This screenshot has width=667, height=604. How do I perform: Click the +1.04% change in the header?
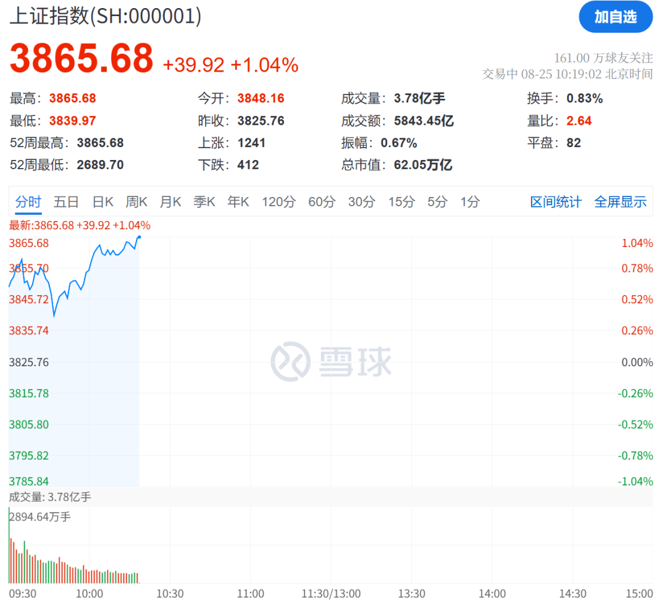point(264,65)
